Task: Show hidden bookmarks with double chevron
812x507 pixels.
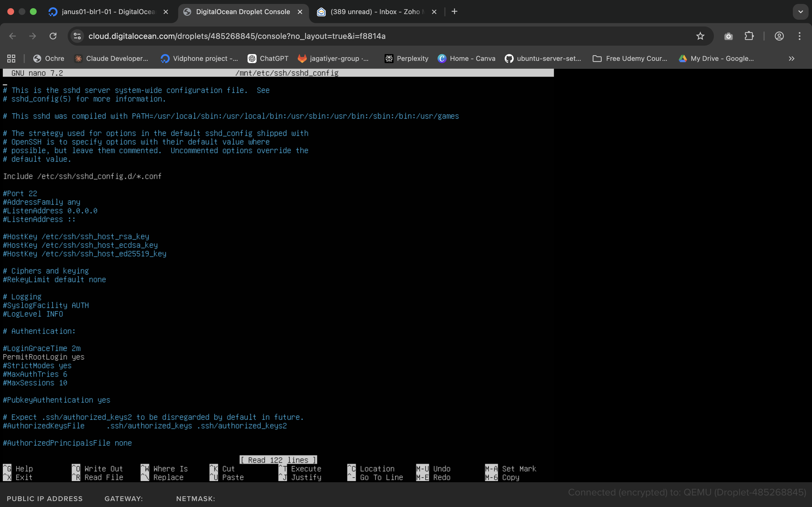Action: 791,59
